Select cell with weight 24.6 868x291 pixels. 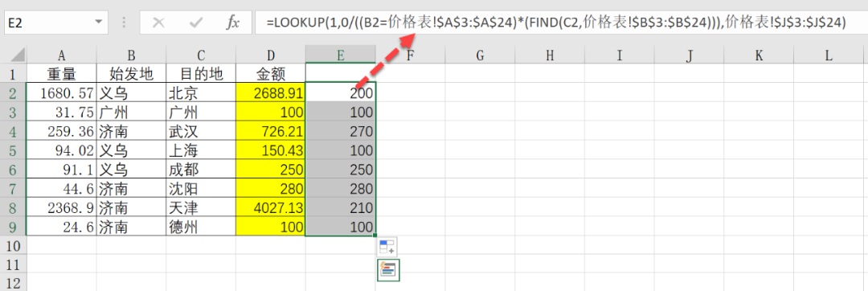[61, 226]
